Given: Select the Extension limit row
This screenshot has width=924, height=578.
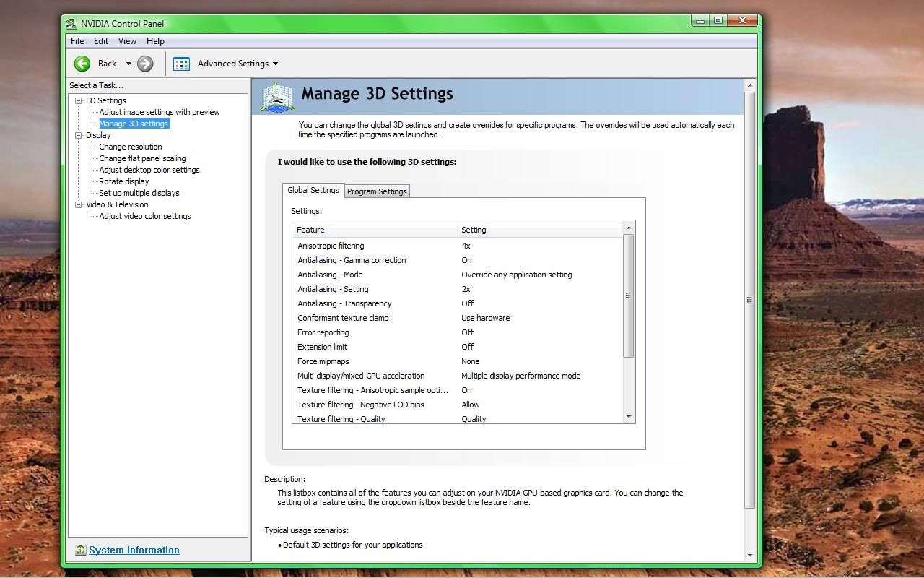Looking at the screenshot, I should 457,347.
